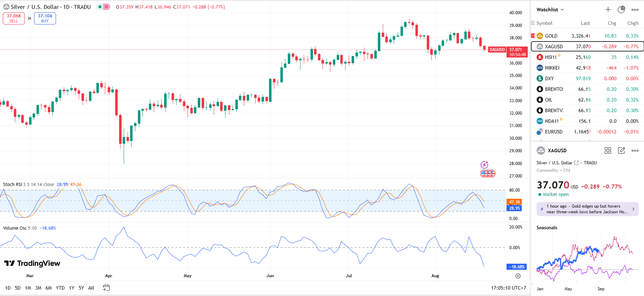This screenshot has width=644, height=296.
Task: Expand the Watchlist name dropdown
Action: (x=550, y=10)
